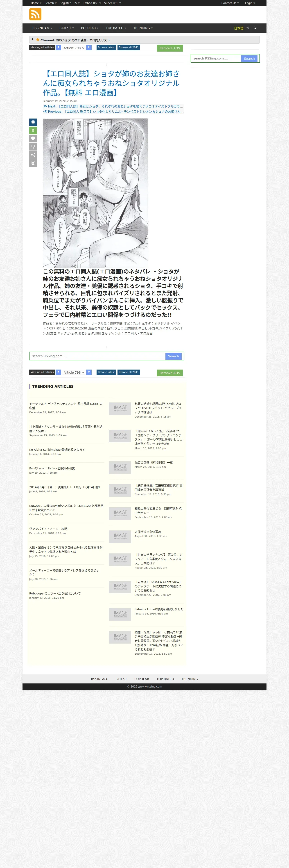
Task: Go to previous article using top left arrow
Action: [x=58, y=48]
